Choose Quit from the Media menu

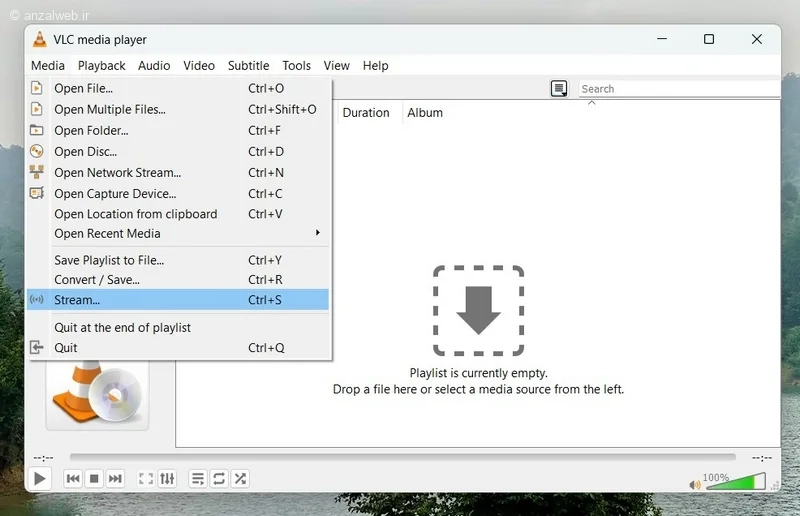pos(178,348)
